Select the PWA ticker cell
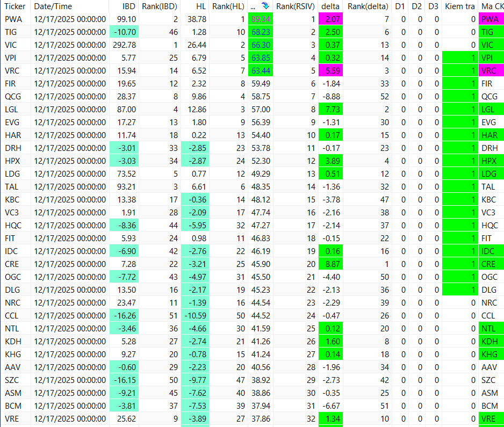Viewport: 504px width, 427px height. point(16,19)
